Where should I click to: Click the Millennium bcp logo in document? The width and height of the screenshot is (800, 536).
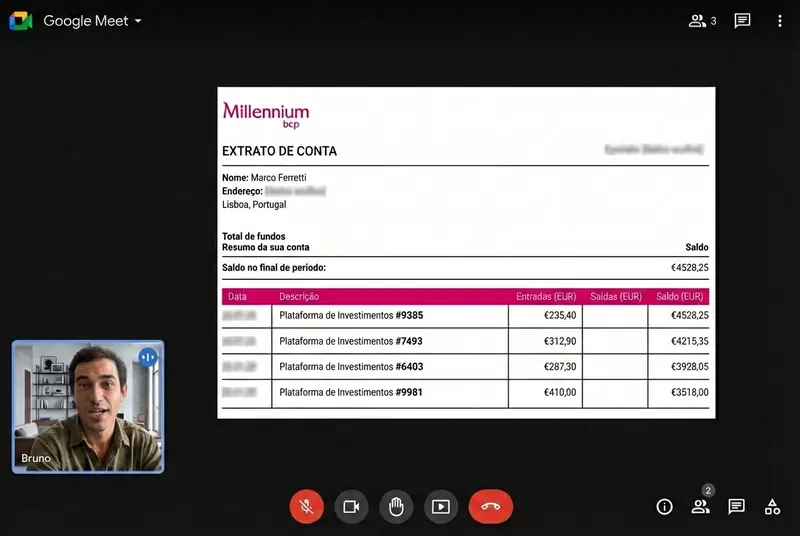pos(266,114)
